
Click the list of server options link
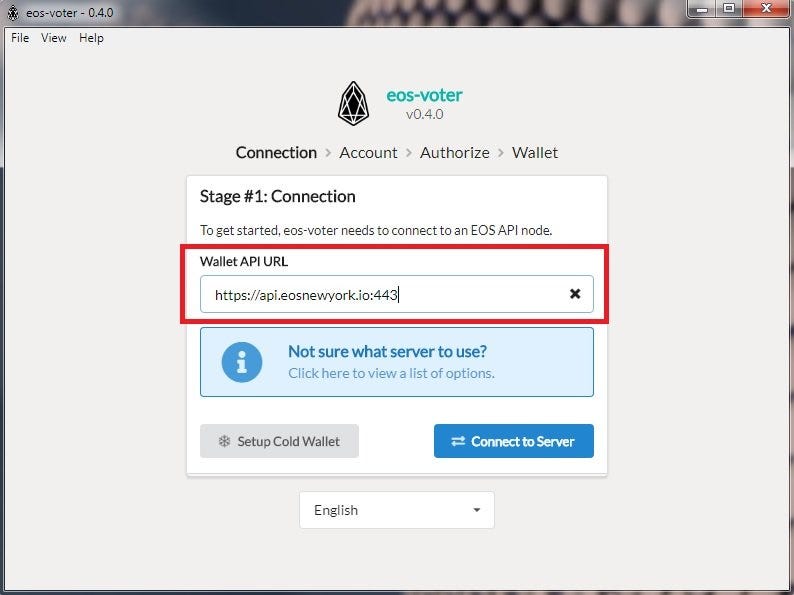coord(391,373)
